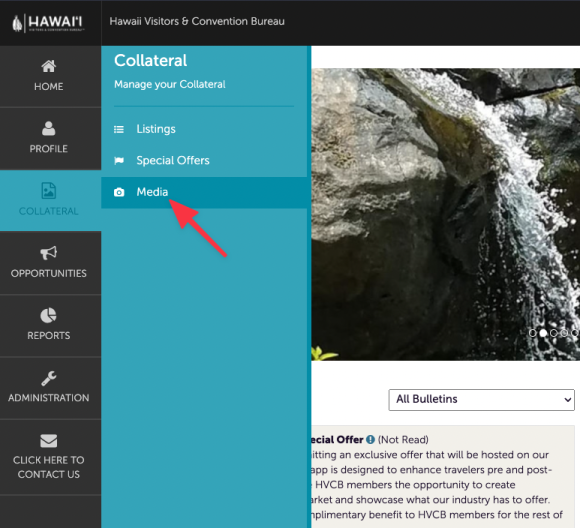This screenshot has height=528, width=580.
Task: Open the Listings menu entry
Action: point(204,129)
